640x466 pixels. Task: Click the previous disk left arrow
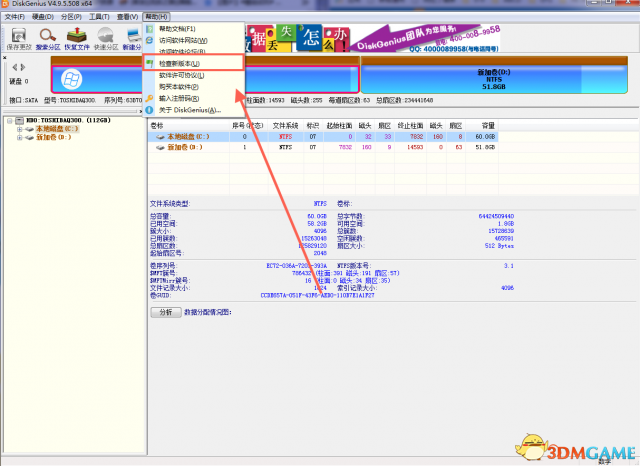pos(15,67)
